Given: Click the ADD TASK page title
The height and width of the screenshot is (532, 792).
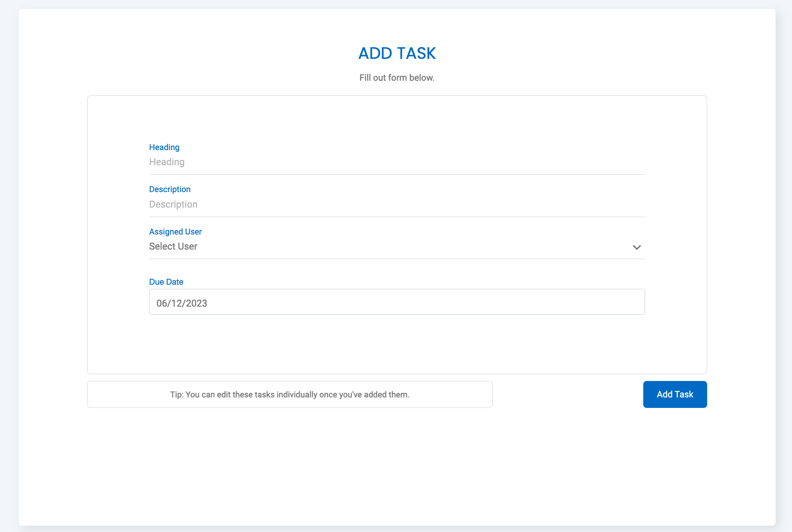Looking at the screenshot, I should (x=396, y=53).
